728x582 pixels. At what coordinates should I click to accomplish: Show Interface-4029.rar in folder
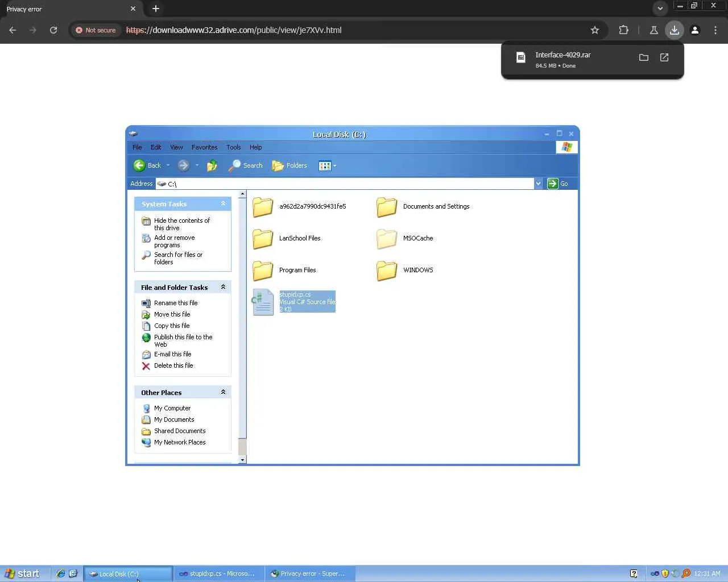[644, 57]
